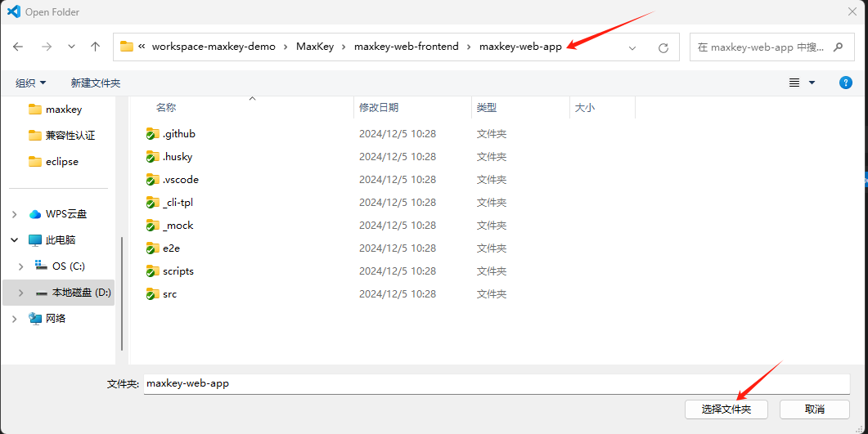The image size is (868, 434).
Task: Create a new folder with 新建文件夹
Action: tap(95, 83)
